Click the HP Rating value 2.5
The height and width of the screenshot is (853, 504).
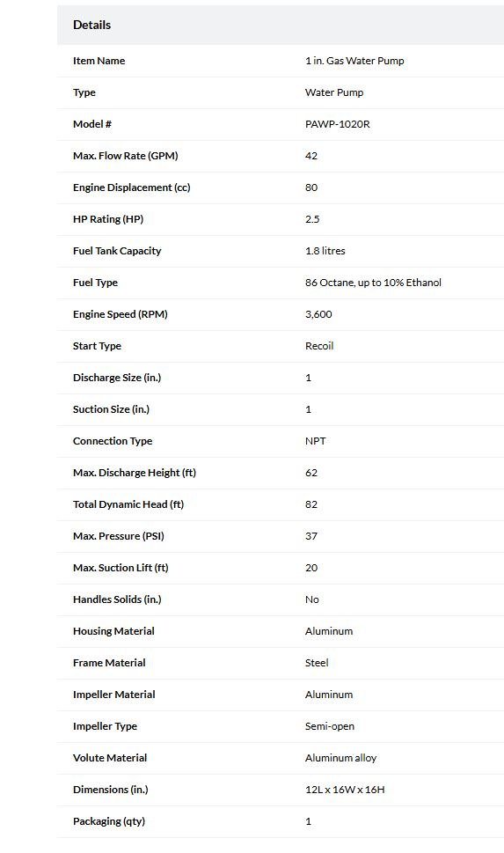click(x=312, y=219)
